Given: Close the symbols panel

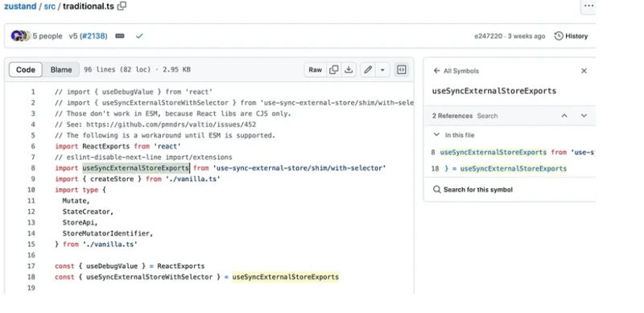Looking at the screenshot, I should pyautogui.click(x=584, y=71).
